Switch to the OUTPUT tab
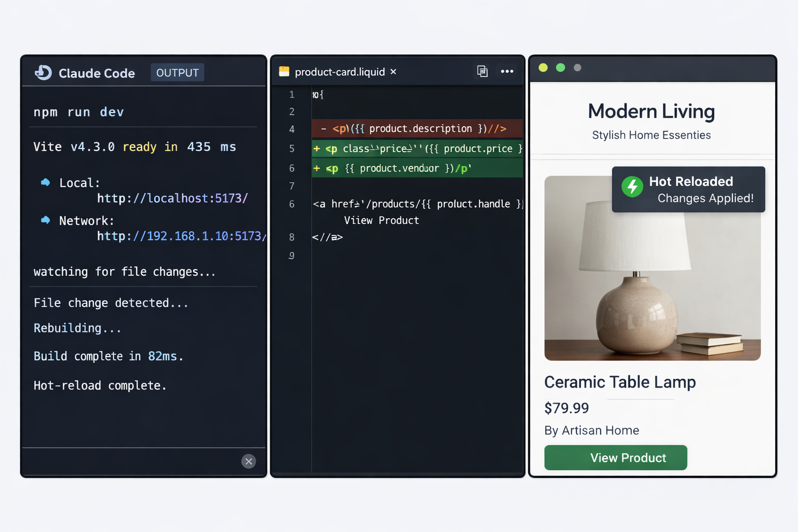The height and width of the screenshot is (532, 798). pos(177,73)
